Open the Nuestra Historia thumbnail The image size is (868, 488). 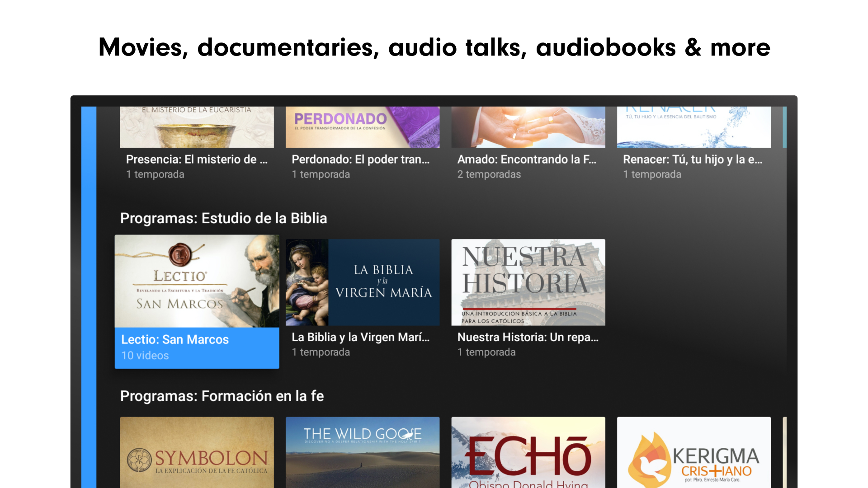click(x=528, y=282)
